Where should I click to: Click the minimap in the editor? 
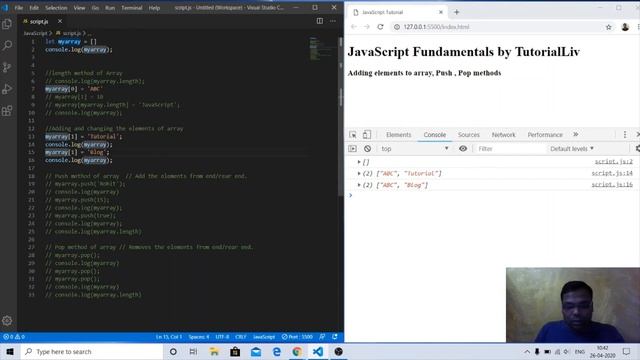(x=320, y=49)
